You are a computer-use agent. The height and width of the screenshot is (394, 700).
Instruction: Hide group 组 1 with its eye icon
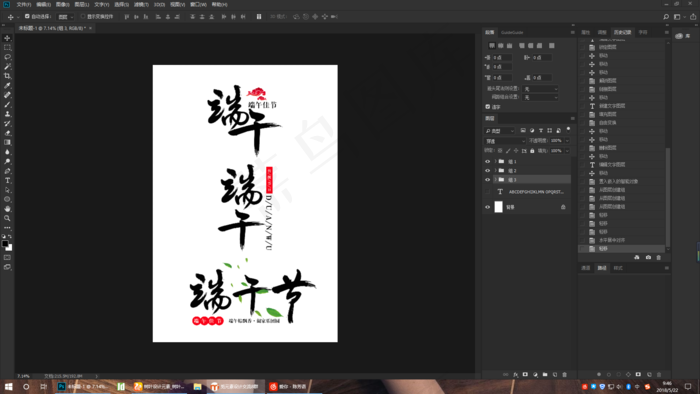(488, 162)
